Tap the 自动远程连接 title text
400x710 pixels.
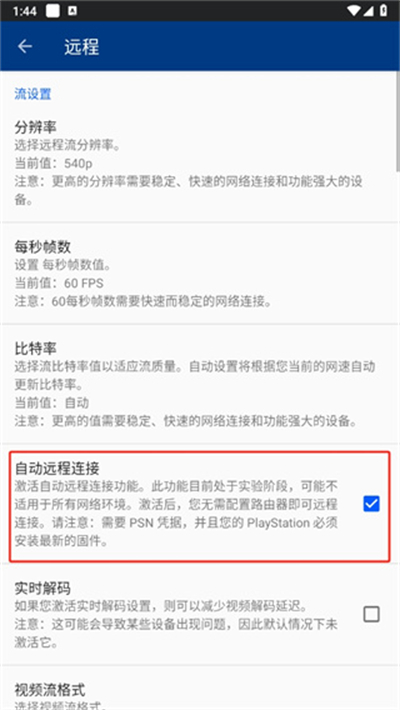pos(57,468)
